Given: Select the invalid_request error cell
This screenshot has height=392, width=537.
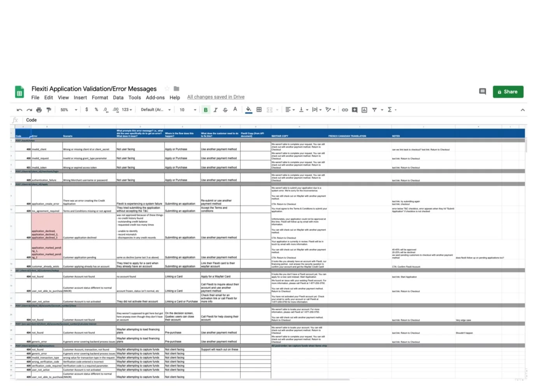Looking at the screenshot, I should pos(47,156).
